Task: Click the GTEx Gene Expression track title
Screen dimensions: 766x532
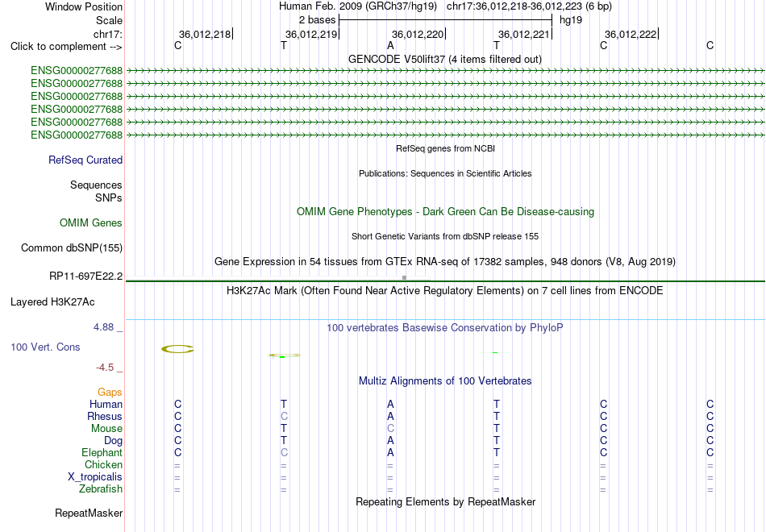Action: pos(445,261)
